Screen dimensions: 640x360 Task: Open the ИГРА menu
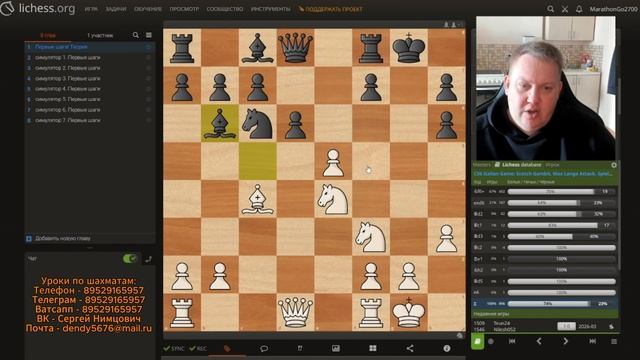point(91,9)
